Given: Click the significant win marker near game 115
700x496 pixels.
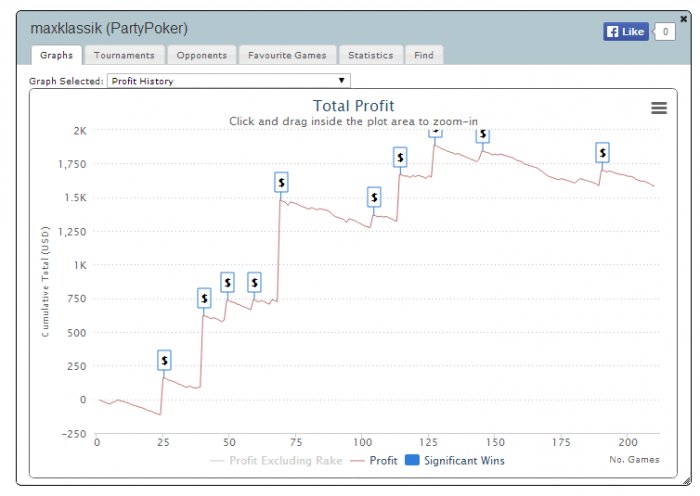Looking at the screenshot, I should [400, 158].
